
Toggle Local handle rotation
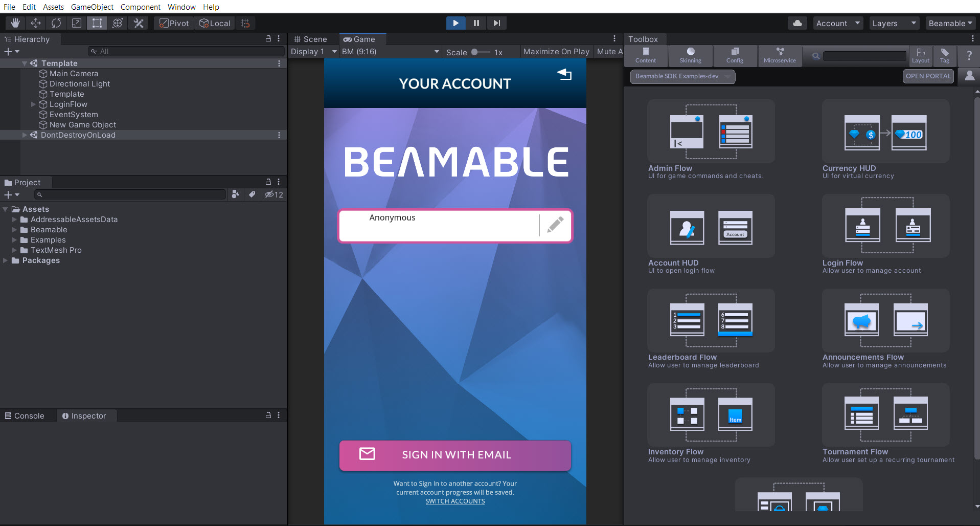[x=215, y=23]
